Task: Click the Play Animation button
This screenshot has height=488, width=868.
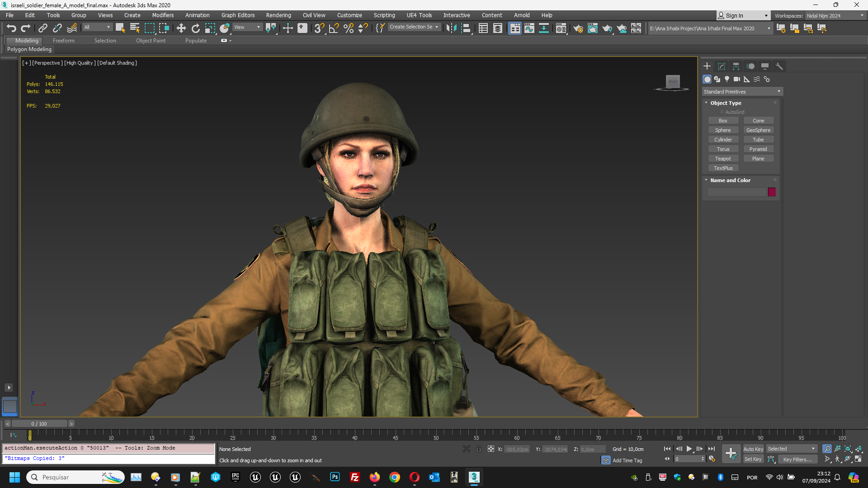Action: [x=689, y=449]
